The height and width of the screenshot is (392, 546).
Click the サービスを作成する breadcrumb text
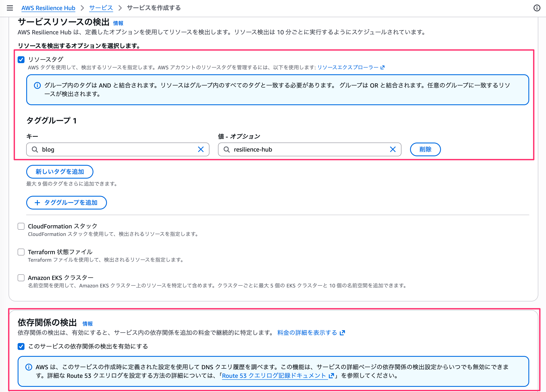(154, 8)
